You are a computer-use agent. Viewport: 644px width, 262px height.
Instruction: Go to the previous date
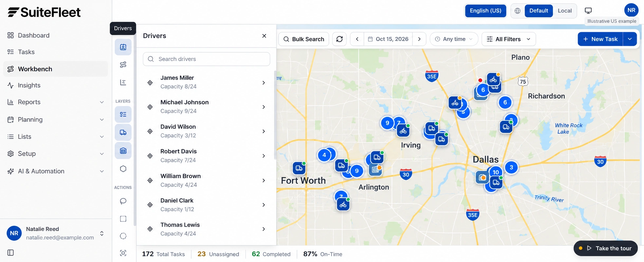357,39
